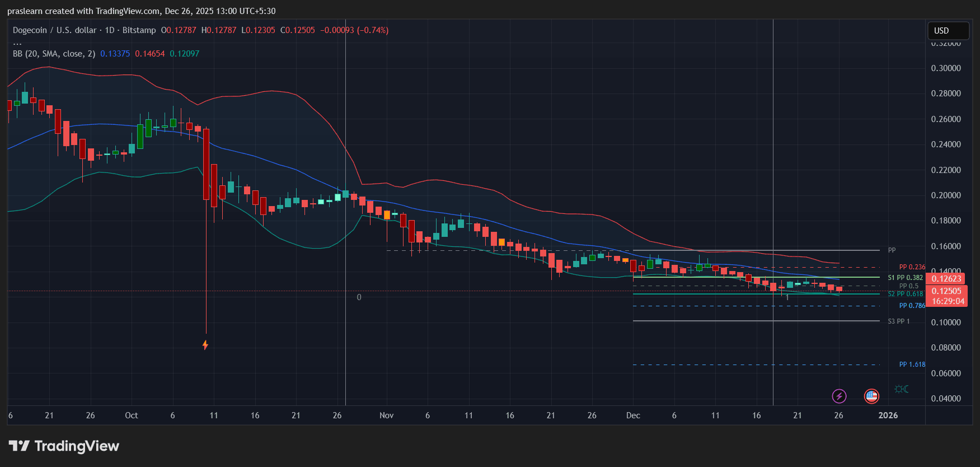This screenshot has height=467, width=980.
Task: Select the BB (20, SMA, close, 2) legend
Action: click(54, 54)
